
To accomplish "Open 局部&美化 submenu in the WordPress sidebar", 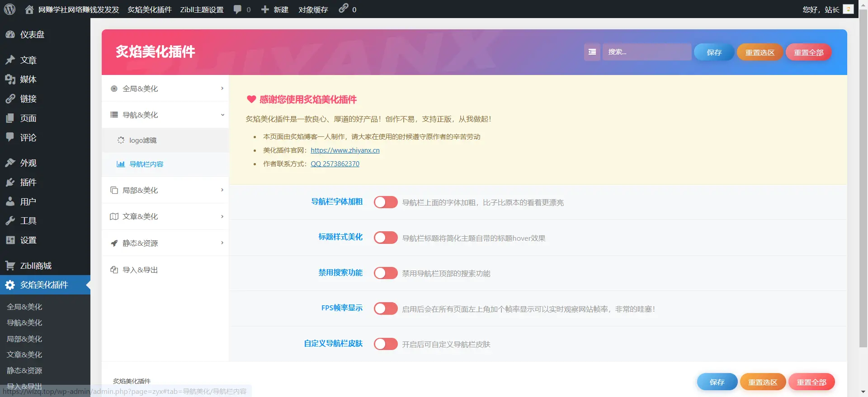I will click(24, 339).
